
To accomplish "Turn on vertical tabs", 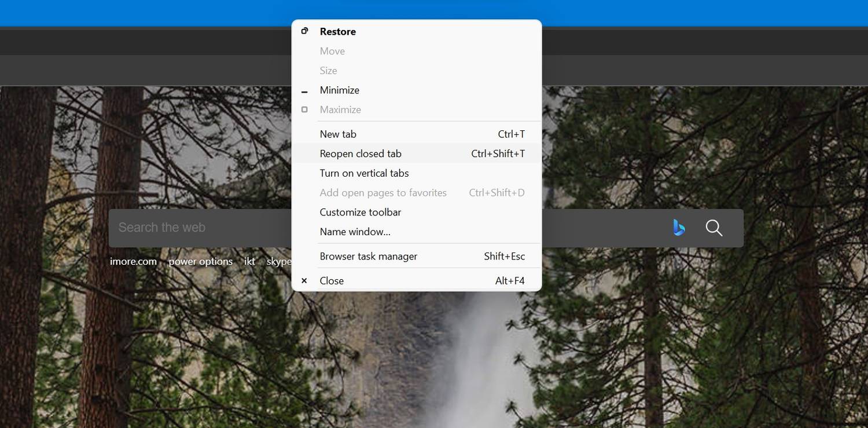I will [x=364, y=173].
